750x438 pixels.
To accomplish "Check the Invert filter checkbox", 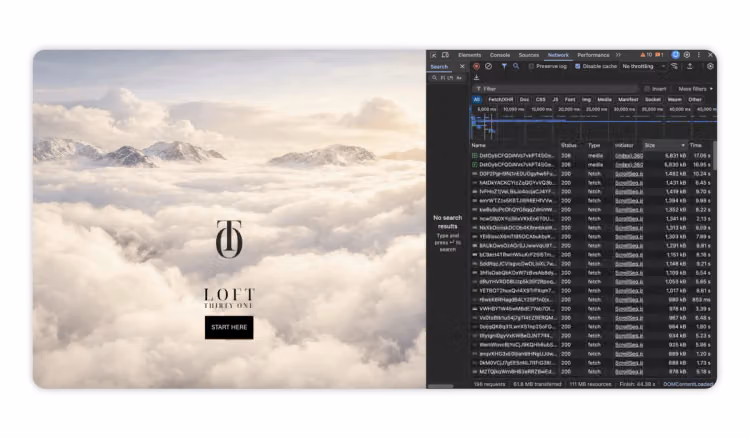I will pos(647,89).
